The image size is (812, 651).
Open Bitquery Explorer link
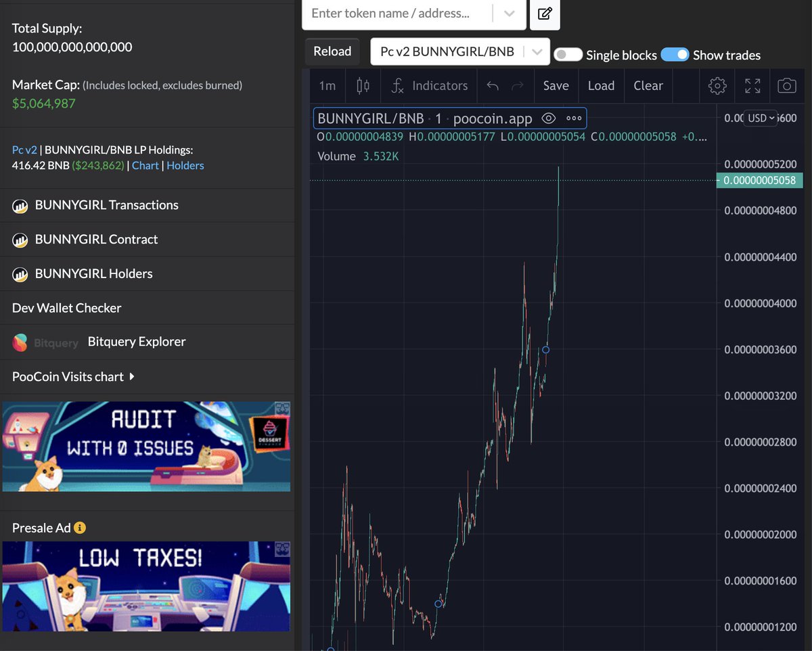pyautogui.click(x=137, y=342)
